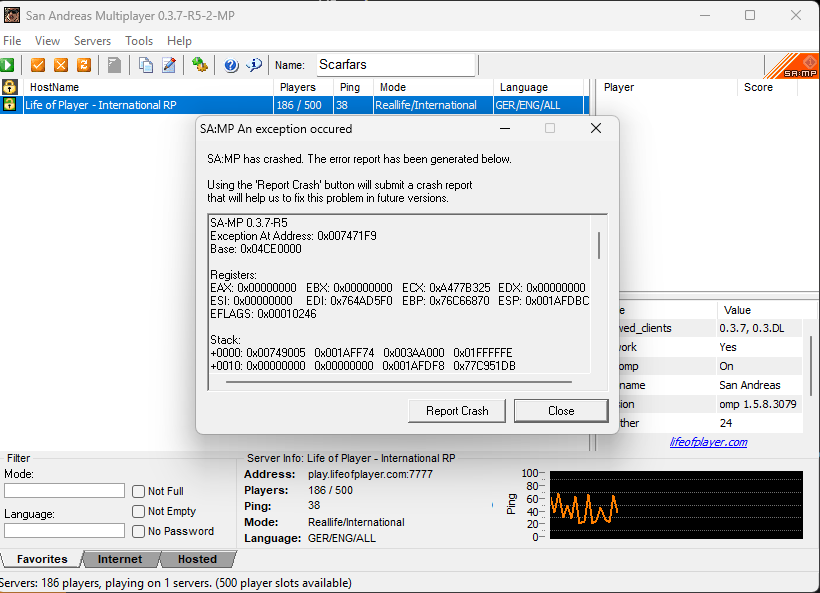The width and height of the screenshot is (820, 593).
Task: Sort by Mode column header
Action: click(x=434, y=87)
